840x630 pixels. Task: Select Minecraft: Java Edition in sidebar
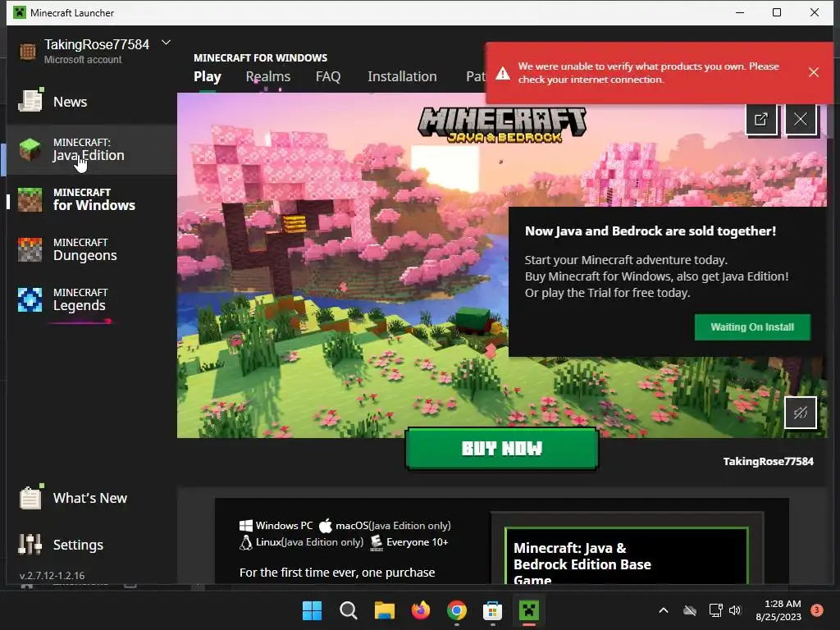[91, 149]
